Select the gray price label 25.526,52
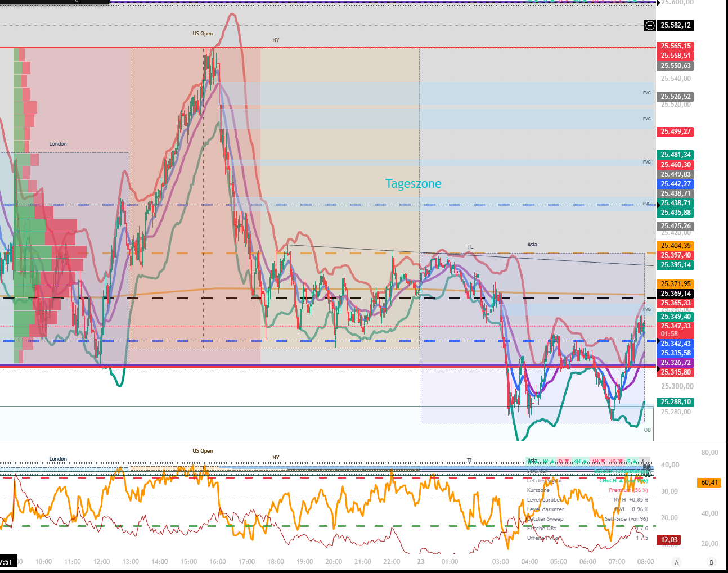Image resolution: width=728 pixels, height=573 pixels. [675, 97]
